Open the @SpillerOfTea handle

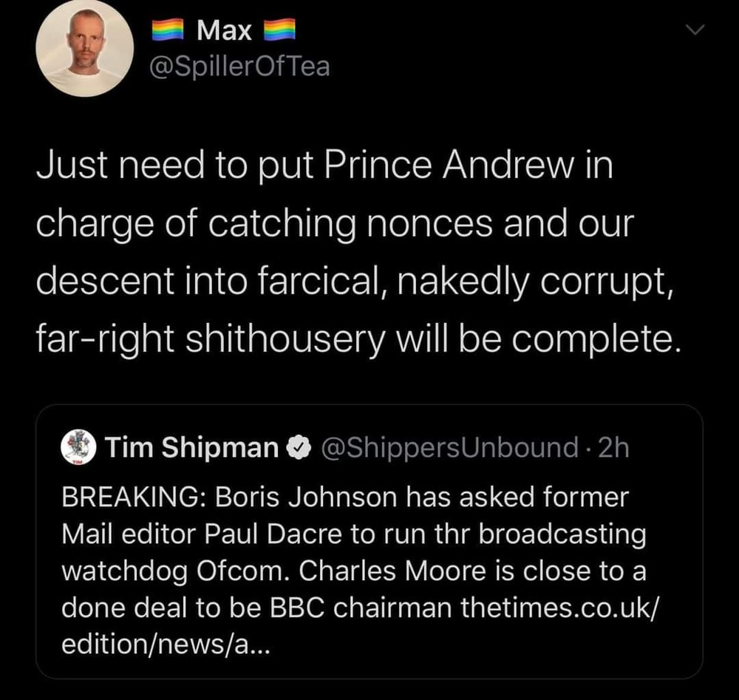click(x=240, y=67)
